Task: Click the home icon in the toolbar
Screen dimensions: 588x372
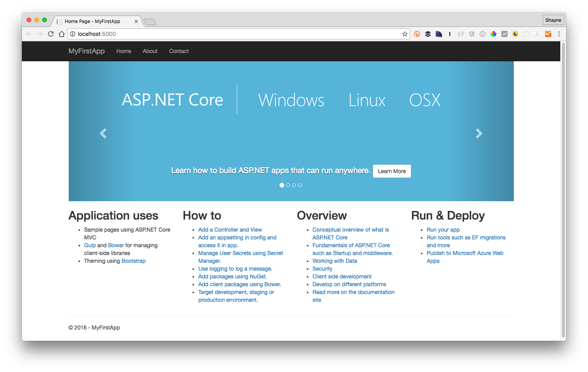Action: [61, 34]
